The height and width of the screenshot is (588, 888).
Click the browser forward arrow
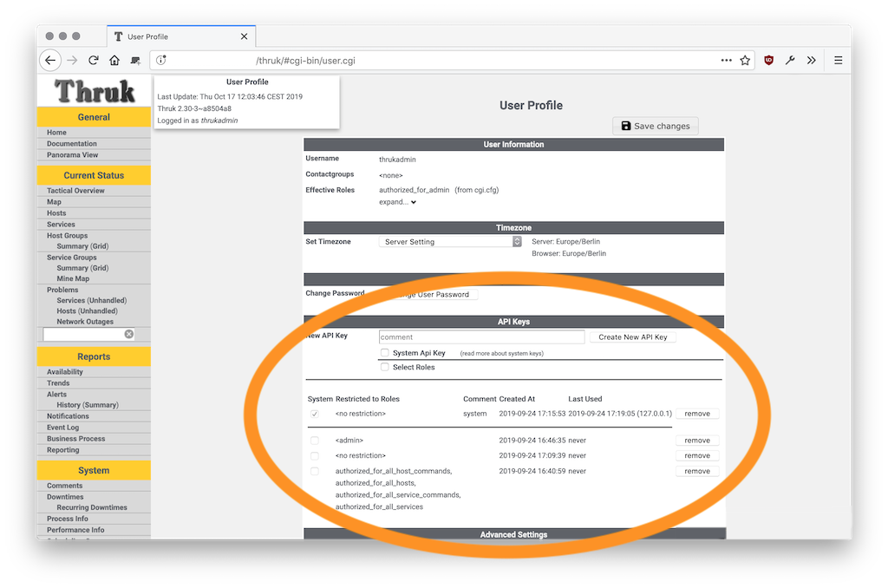(x=72, y=60)
